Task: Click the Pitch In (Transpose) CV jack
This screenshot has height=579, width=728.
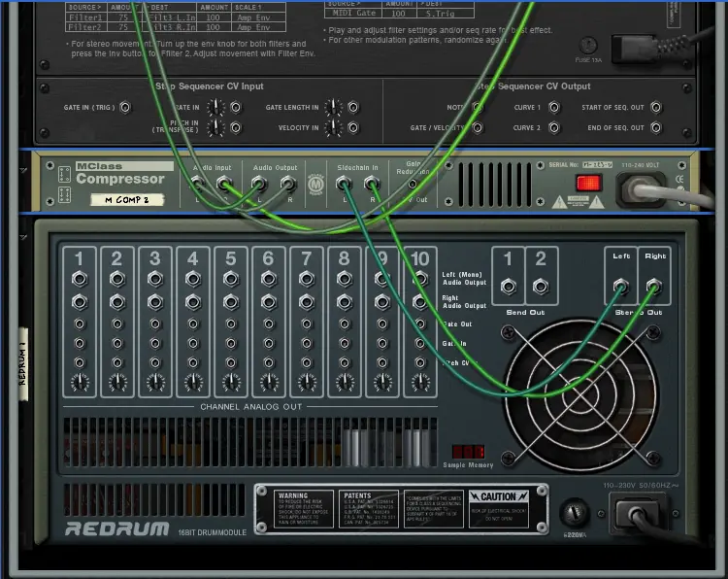Action: (236, 127)
